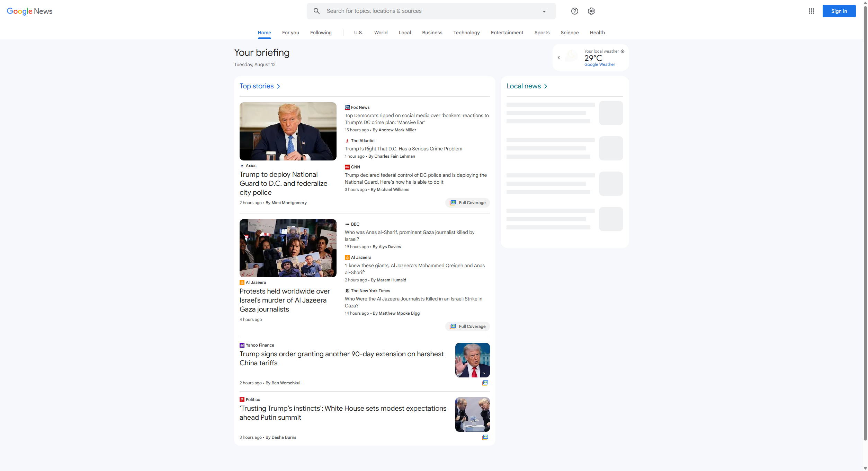Click the weather widget left arrow

558,58
